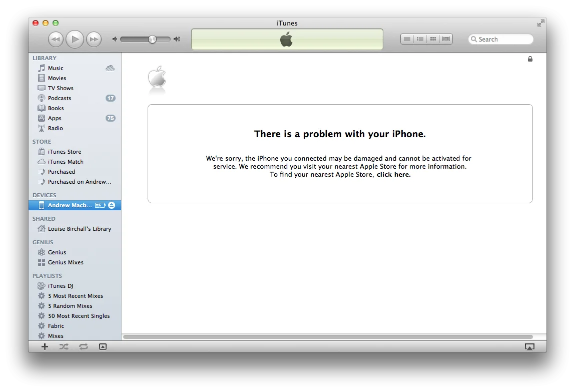Skip forward with the Next track button
Image resolution: width=575 pixels, height=392 pixels.
(94, 39)
